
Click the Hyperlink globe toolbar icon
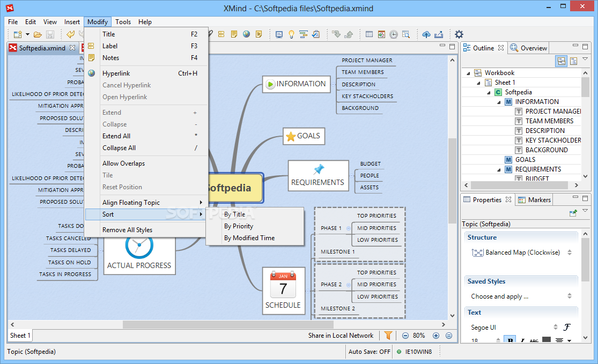246,34
